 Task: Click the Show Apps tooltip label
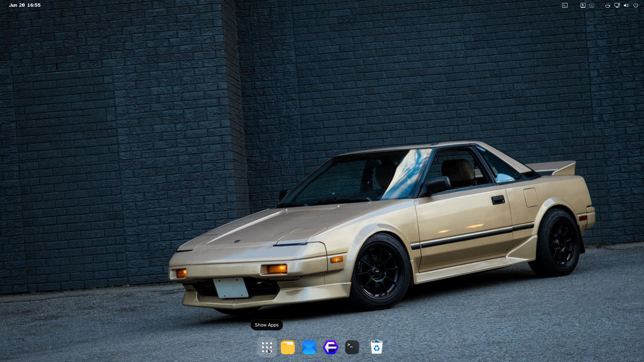point(267,325)
